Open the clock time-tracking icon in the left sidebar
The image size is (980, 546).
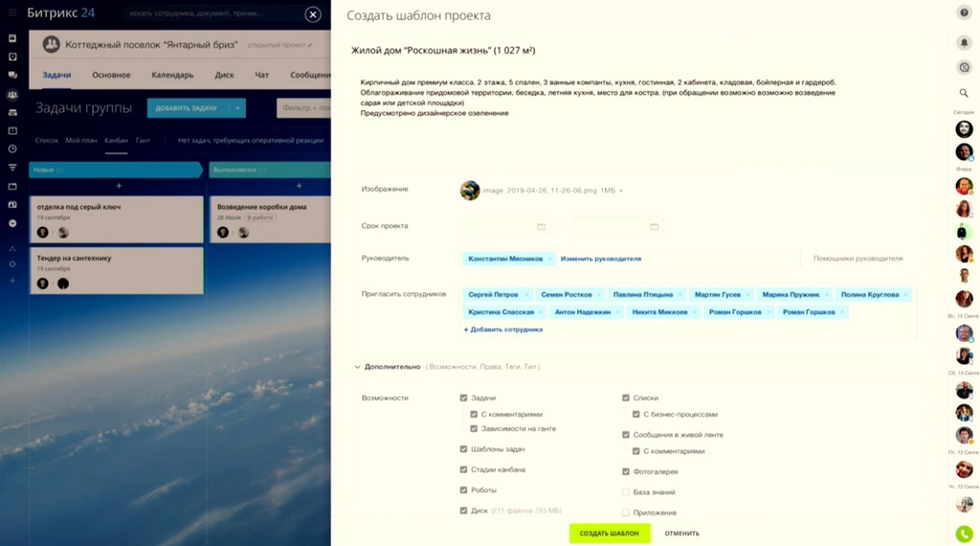12,148
